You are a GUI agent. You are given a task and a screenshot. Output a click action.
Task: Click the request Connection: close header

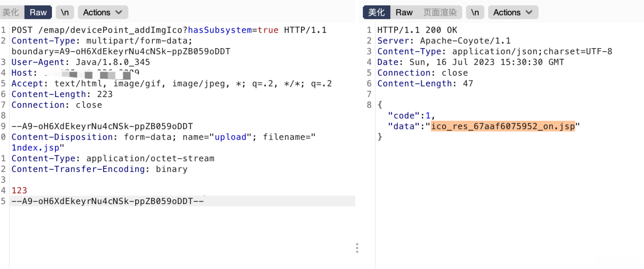tap(57, 105)
